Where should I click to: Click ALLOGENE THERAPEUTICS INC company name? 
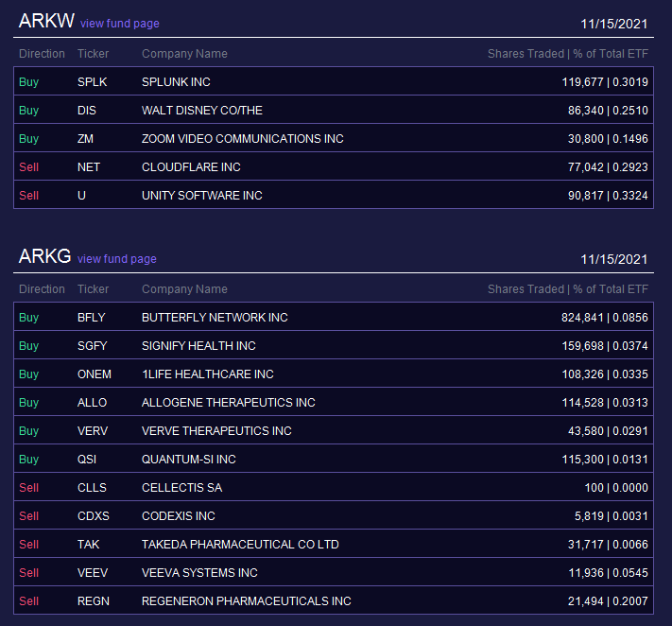tap(229, 402)
